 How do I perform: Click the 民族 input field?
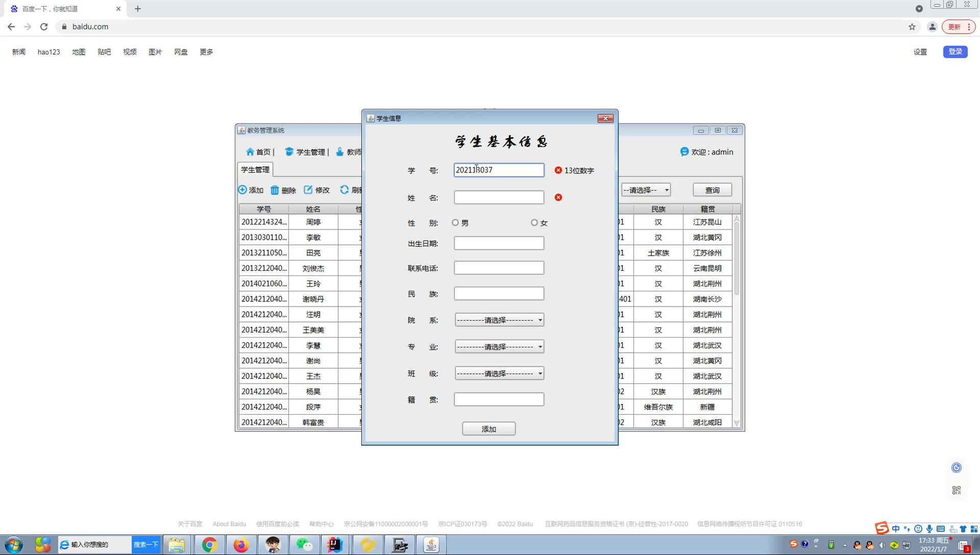(x=499, y=293)
